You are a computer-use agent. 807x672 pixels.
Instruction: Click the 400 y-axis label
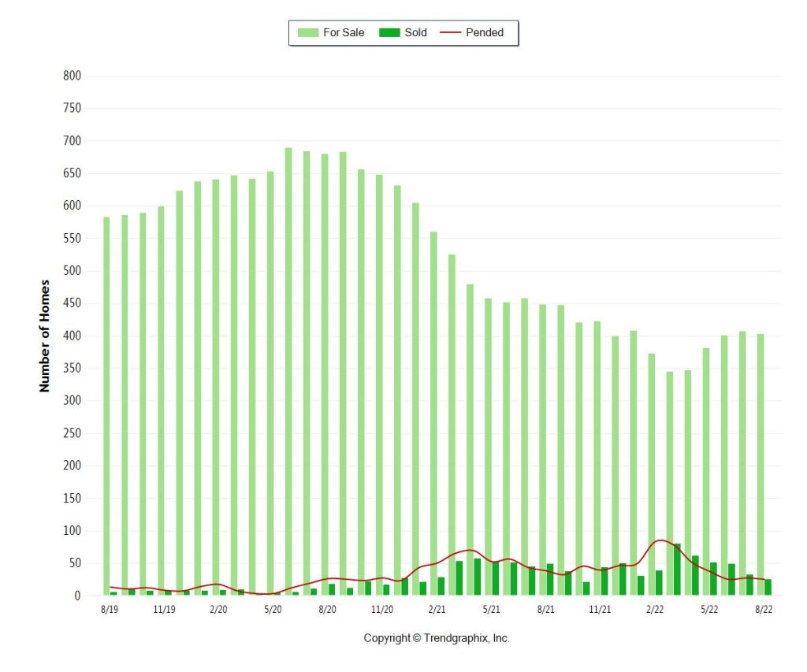click(x=72, y=336)
